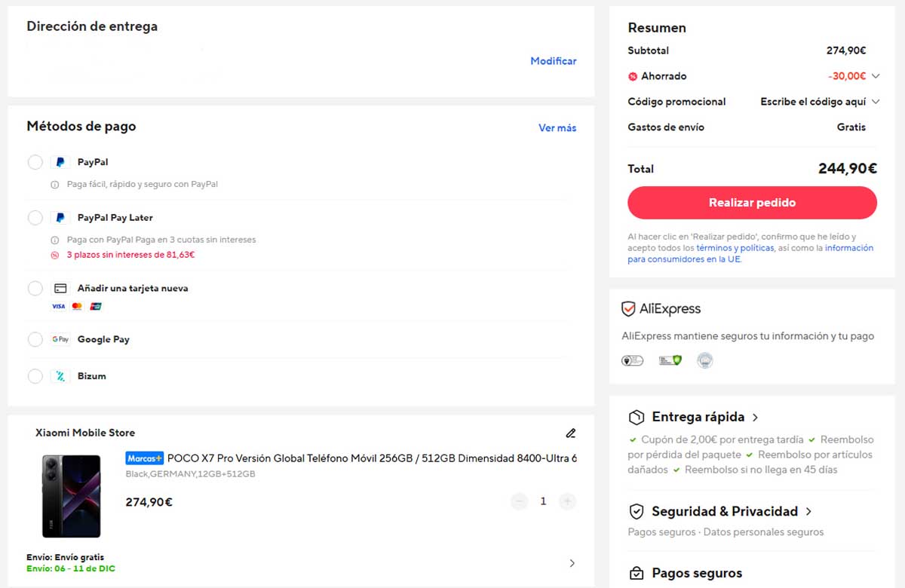This screenshot has width=905, height=588.
Task: Expand the order item details chevron
Action: click(x=572, y=563)
